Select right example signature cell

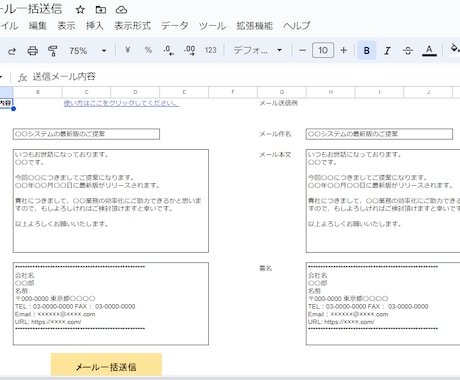383,304
